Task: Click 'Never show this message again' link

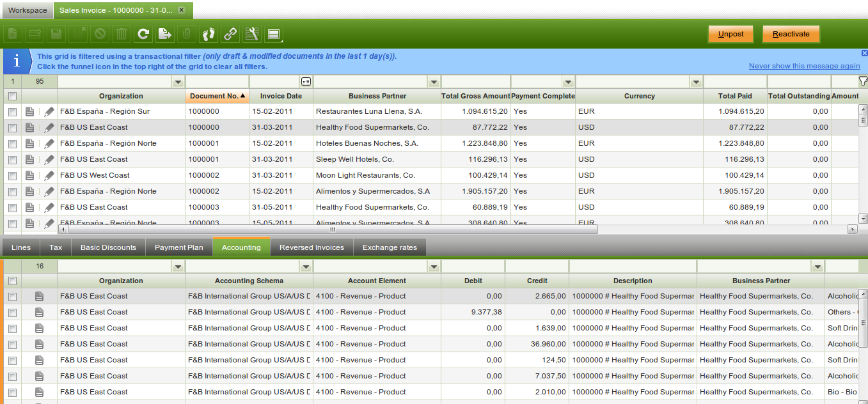Action: click(x=804, y=66)
